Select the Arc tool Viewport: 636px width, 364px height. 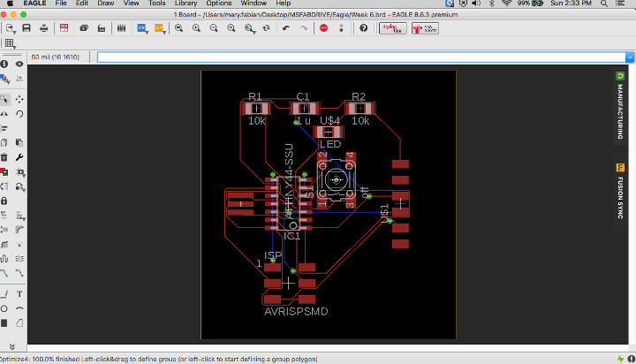coord(19,309)
